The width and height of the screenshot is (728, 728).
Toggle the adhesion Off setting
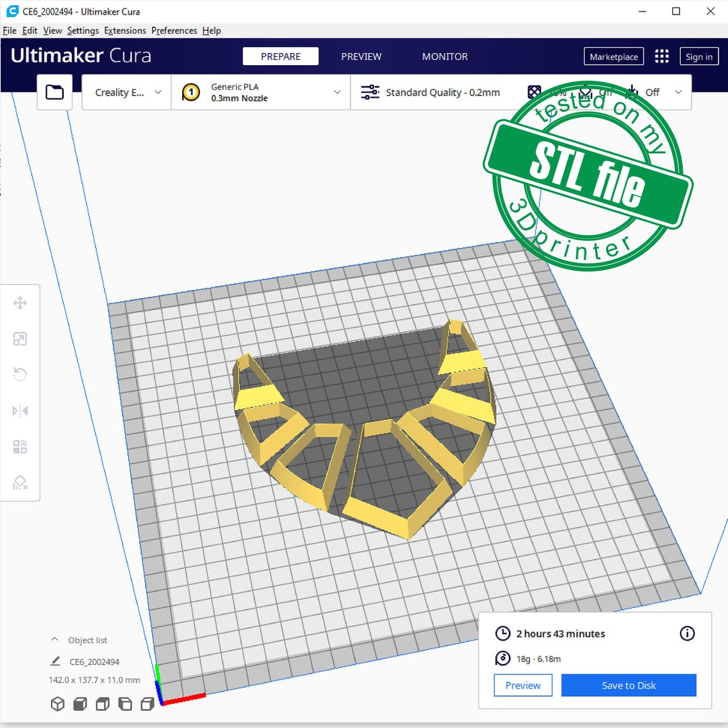pos(652,92)
